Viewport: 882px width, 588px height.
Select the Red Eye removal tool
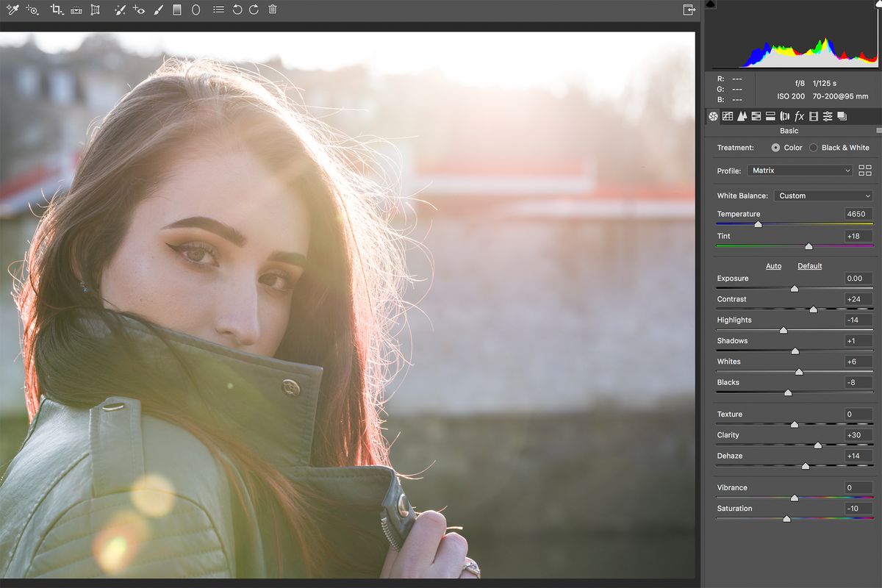tap(140, 10)
